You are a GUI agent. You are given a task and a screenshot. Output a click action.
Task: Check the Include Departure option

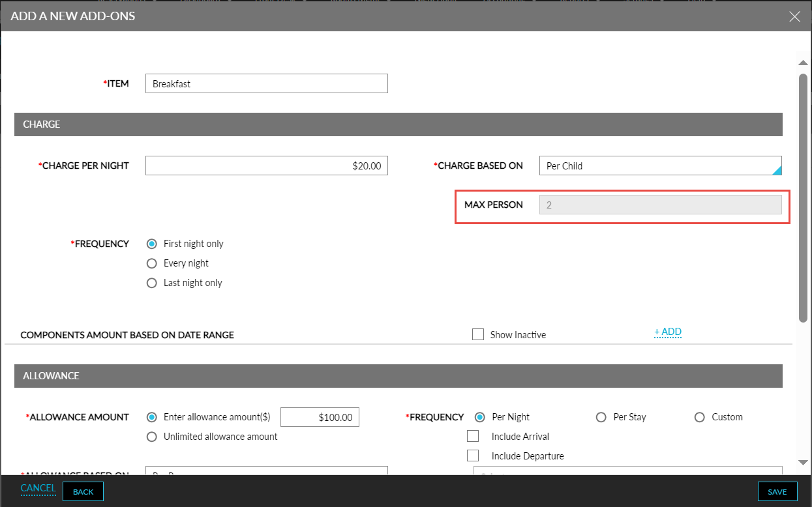click(x=473, y=455)
